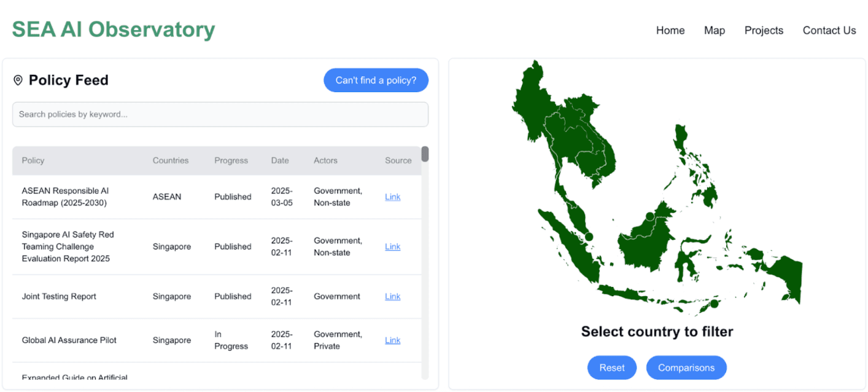Open source Link for ASEAN Responsible AI Roadmap
Viewport: 868px width, 392px height.
pyautogui.click(x=392, y=197)
